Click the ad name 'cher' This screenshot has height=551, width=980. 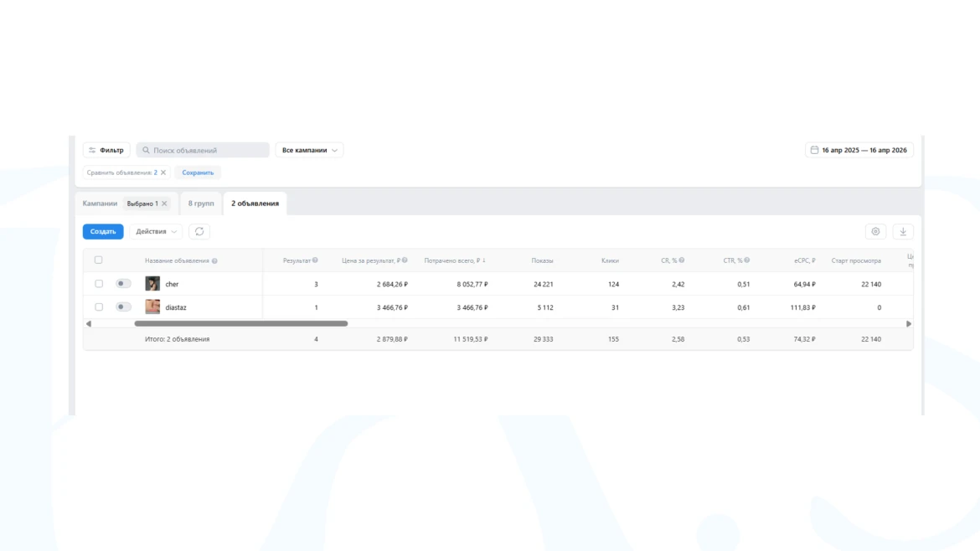click(x=172, y=284)
